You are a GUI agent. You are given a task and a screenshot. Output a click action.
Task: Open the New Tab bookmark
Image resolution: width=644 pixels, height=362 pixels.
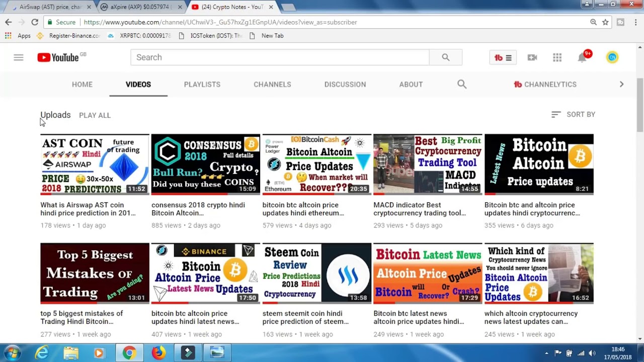pyautogui.click(x=267, y=36)
